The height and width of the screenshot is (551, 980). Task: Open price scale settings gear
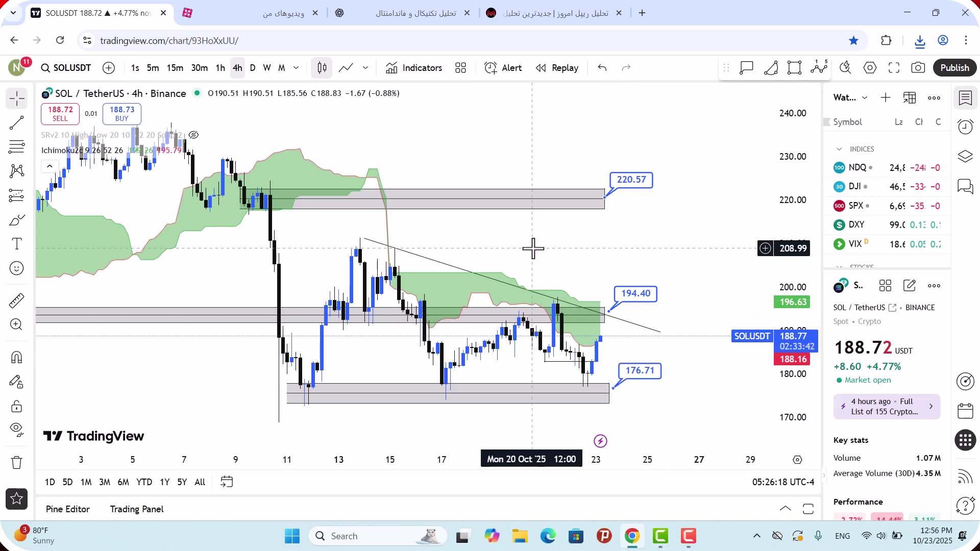797,460
